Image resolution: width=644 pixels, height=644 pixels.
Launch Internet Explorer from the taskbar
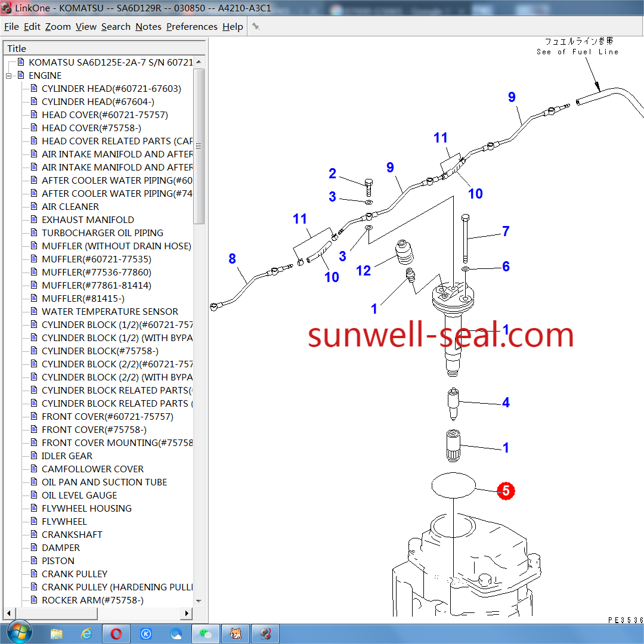coord(86,633)
